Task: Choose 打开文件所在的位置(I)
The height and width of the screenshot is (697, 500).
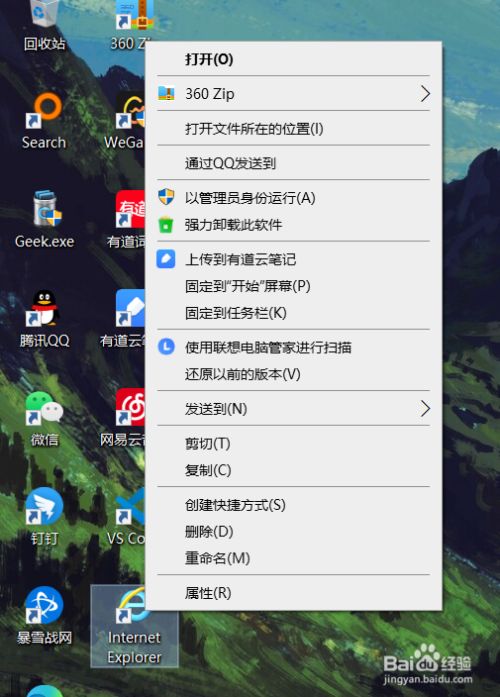Action: coord(294,129)
